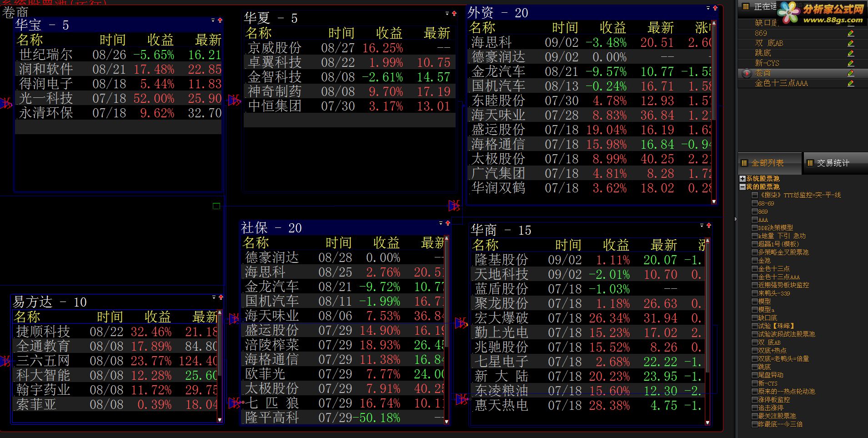This screenshot has height=438, width=868.
Task: Click the red pin arrow on 华商 panel
Action: (x=708, y=226)
